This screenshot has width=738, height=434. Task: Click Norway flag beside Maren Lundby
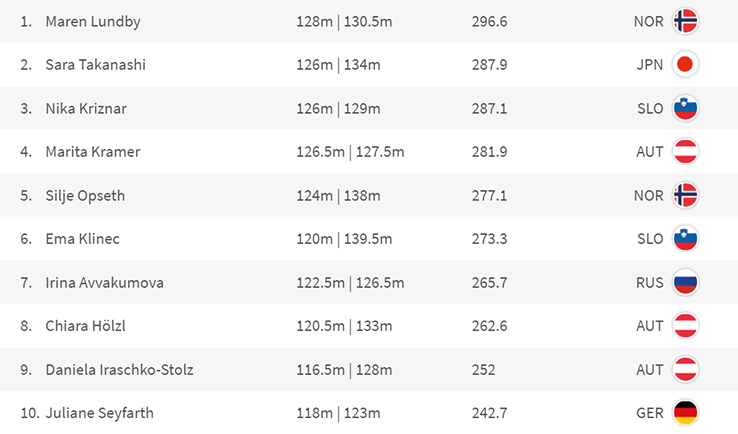click(x=685, y=21)
